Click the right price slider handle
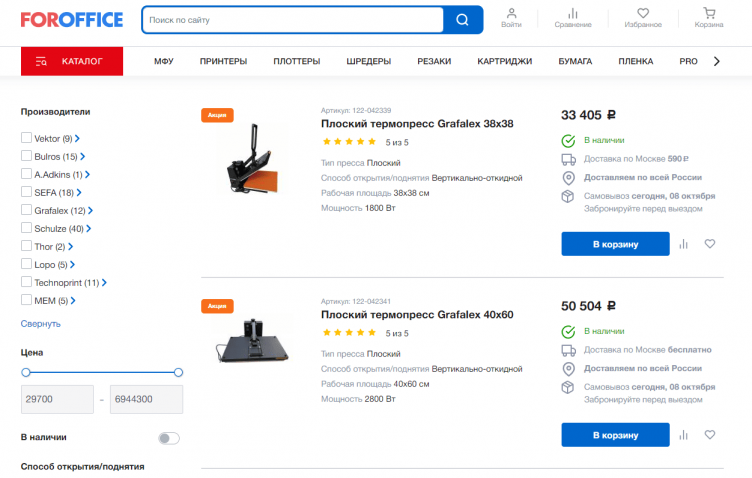 [x=178, y=372]
